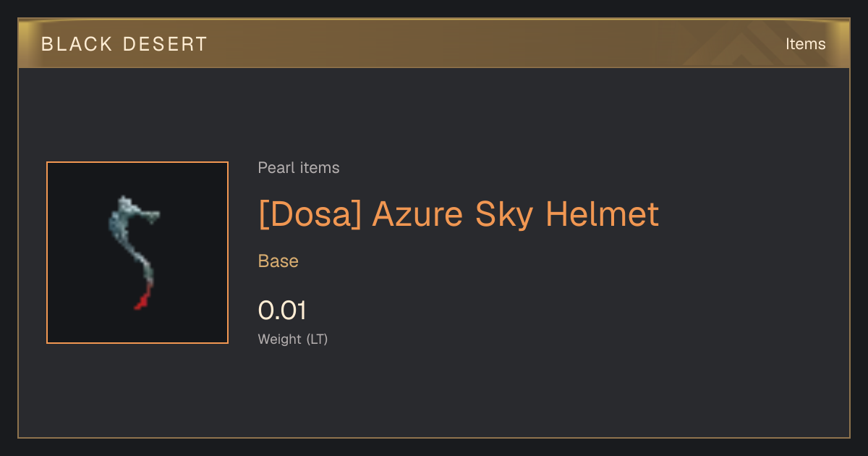Viewport: 868px width, 456px height.
Task: Click the BLACK DESERT site title
Action: pyautogui.click(x=124, y=44)
